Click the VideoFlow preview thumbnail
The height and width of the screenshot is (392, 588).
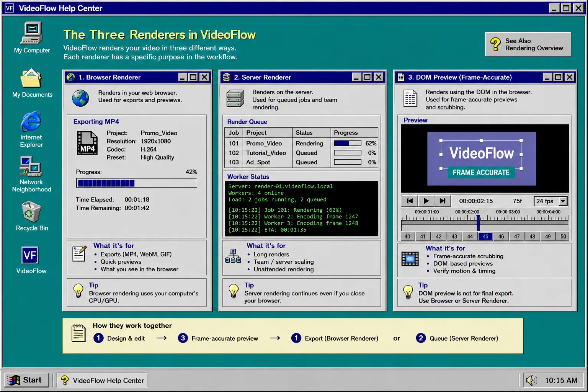tap(482, 158)
